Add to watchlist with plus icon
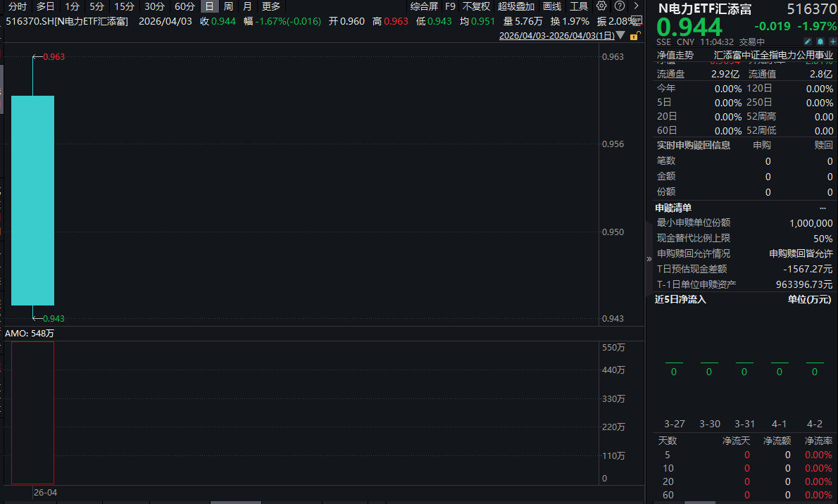 (832, 42)
